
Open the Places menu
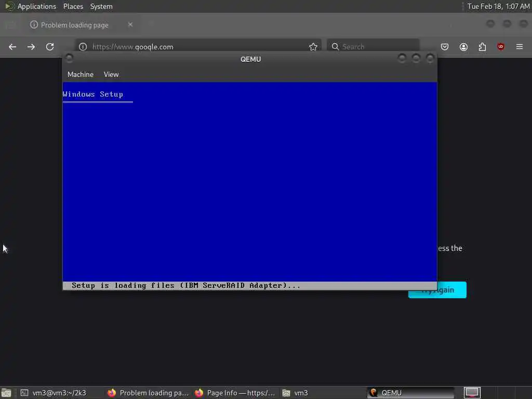click(73, 6)
